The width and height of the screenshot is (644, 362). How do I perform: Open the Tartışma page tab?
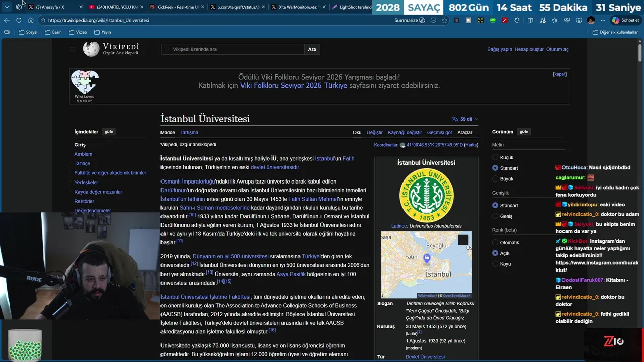[189, 132]
